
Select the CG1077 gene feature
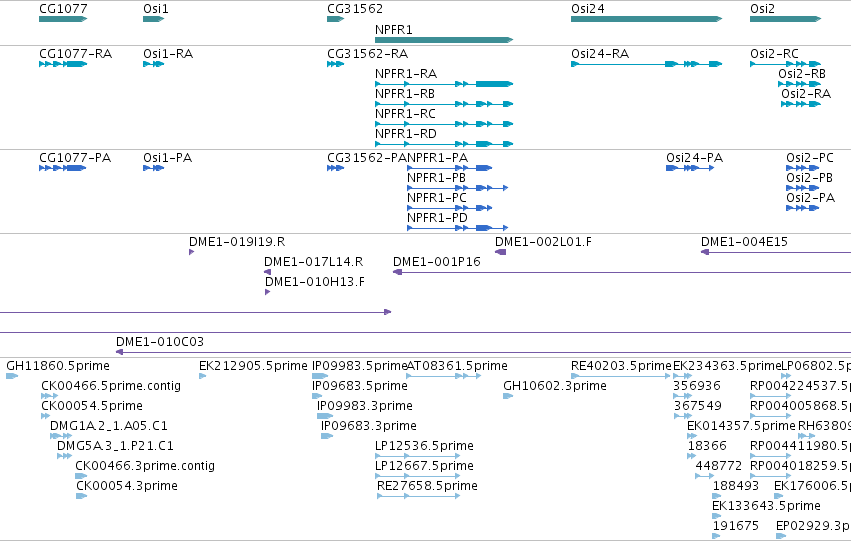(63, 19)
